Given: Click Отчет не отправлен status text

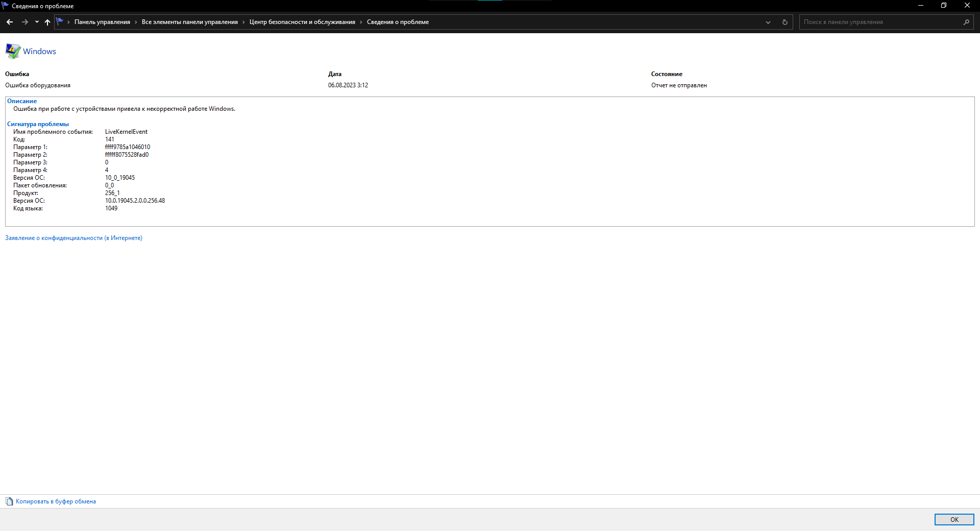Looking at the screenshot, I should click(x=679, y=85).
